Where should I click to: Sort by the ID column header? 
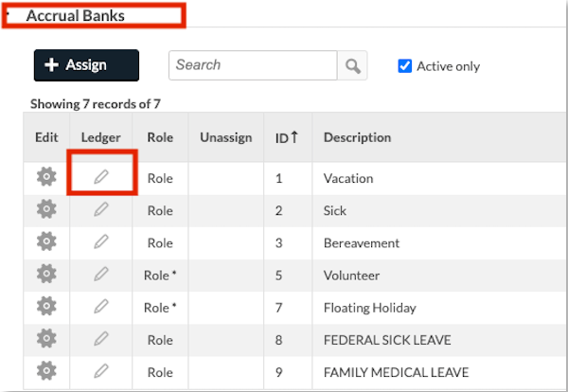point(286,137)
